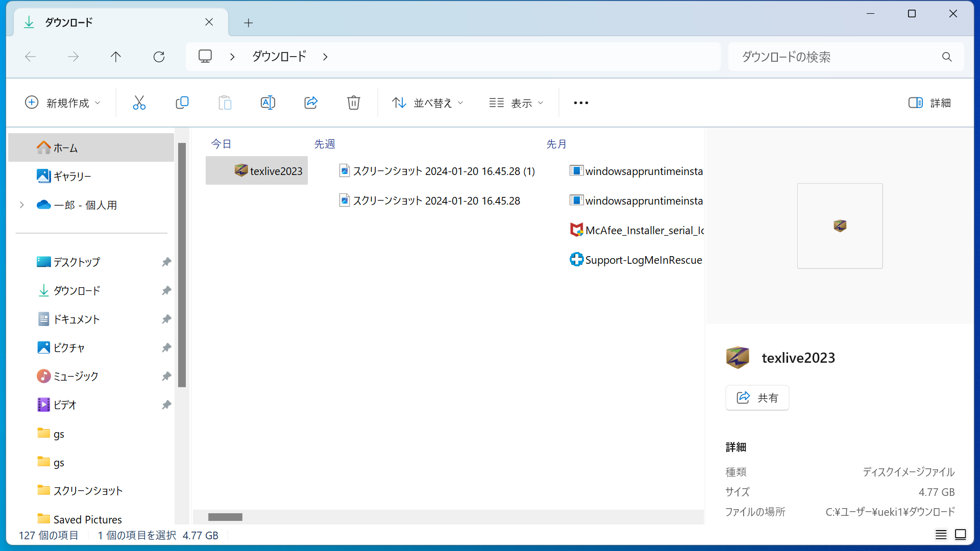Open the 表示 view dropdown
Image resolution: width=980 pixels, height=551 pixels.
pos(516,103)
